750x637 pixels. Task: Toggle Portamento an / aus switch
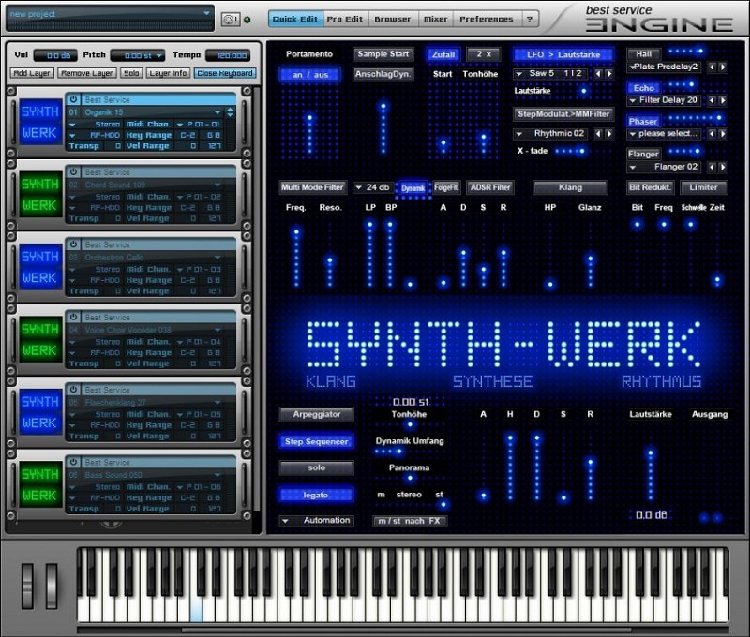(x=310, y=75)
